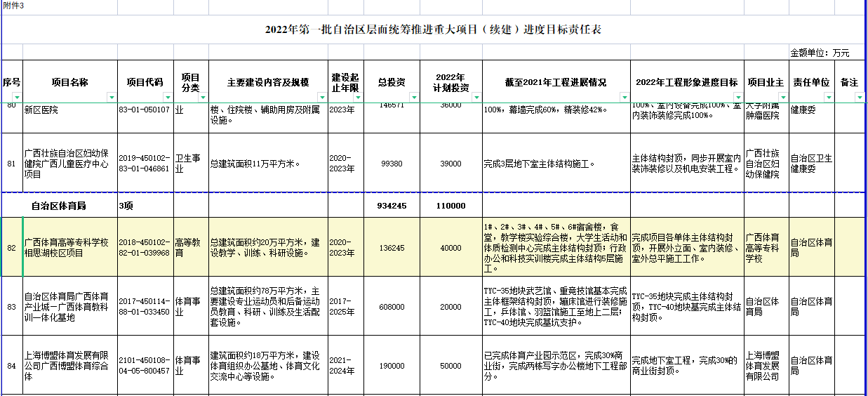Select the 金额单位: 万元 cell
The height and width of the screenshot is (396, 868).
click(820, 53)
